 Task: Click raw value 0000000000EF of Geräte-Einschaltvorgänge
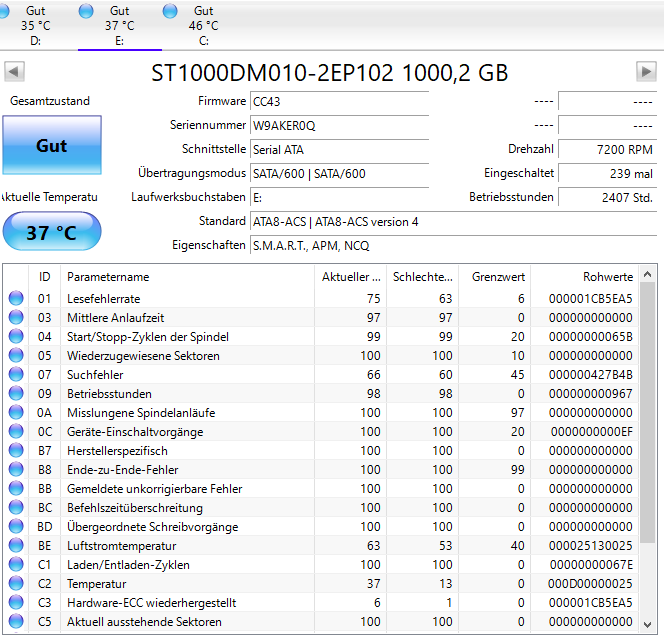click(x=592, y=432)
